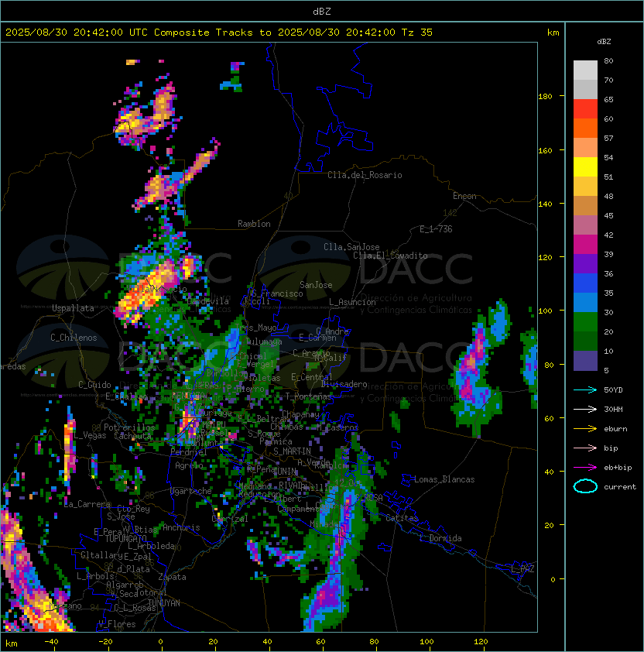
Task: Click the 'Chapanay' place label
Action: [300, 414]
